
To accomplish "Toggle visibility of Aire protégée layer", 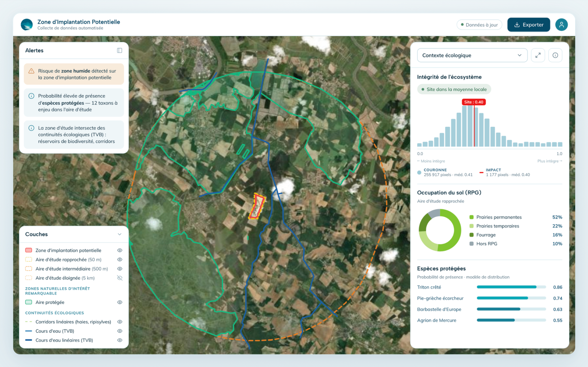I will (x=120, y=302).
